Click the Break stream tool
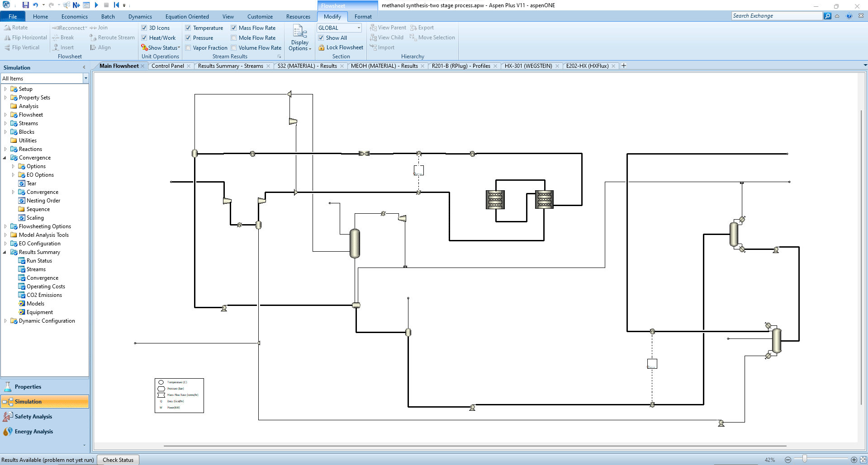The image size is (868, 465). [62, 38]
